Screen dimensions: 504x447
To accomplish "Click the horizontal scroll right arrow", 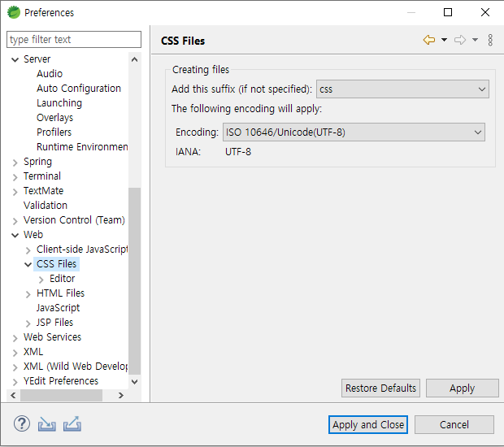I will [121, 395].
